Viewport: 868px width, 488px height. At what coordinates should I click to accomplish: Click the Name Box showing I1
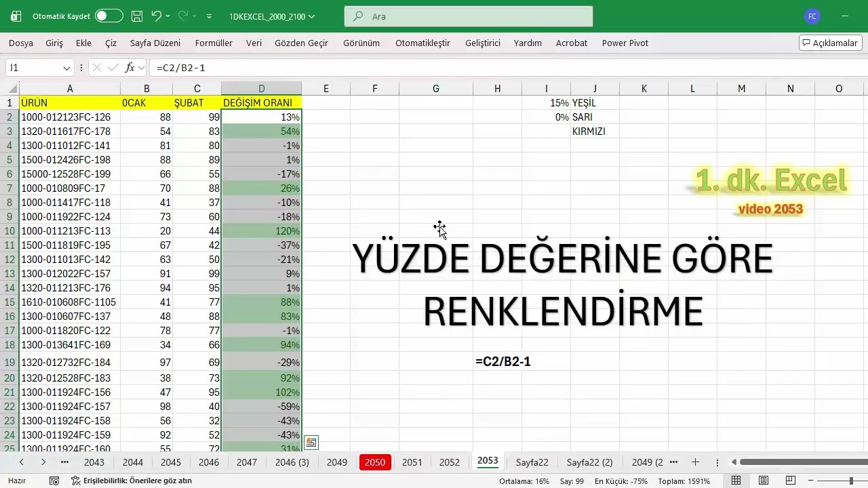[34, 68]
